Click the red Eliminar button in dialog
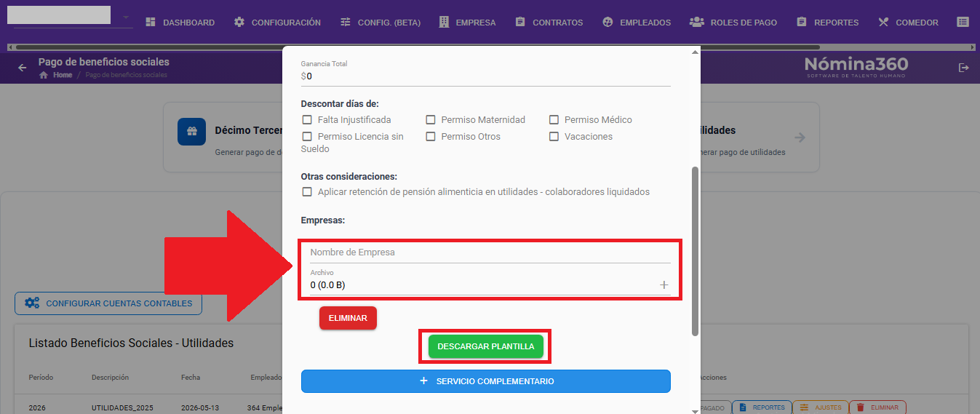Image resolution: width=980 pixels, height=414 pixels. (x=348, y=318)
